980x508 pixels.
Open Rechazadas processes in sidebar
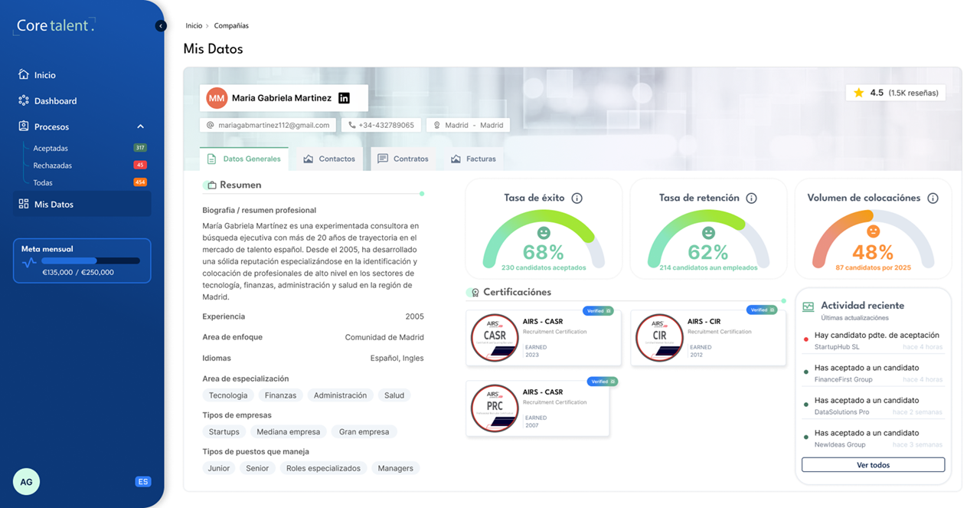pyautogui.click(x=53, y=166)
